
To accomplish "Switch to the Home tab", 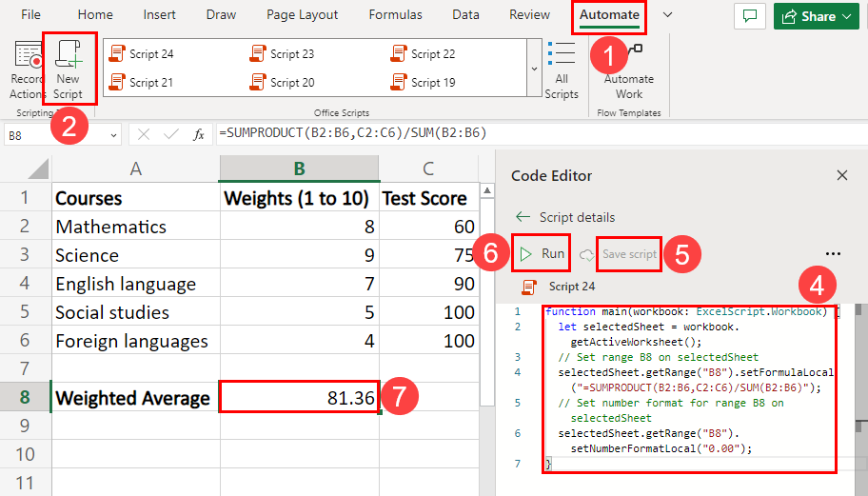I will 95,15.
